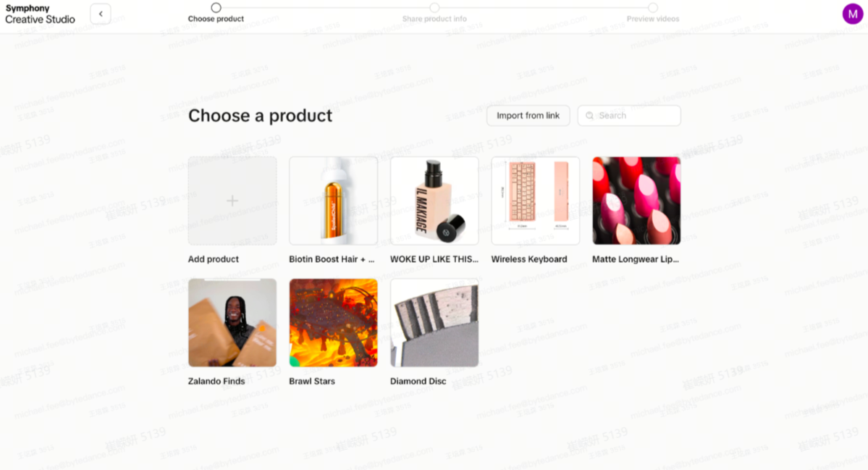Choose the WOKE UP LIKE THIS foundation thumbnail
This screenshot has width=868, height=470.
point(434,201)
